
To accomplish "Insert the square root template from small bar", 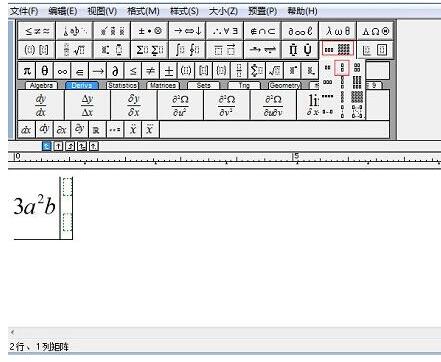I will [274, 71].
